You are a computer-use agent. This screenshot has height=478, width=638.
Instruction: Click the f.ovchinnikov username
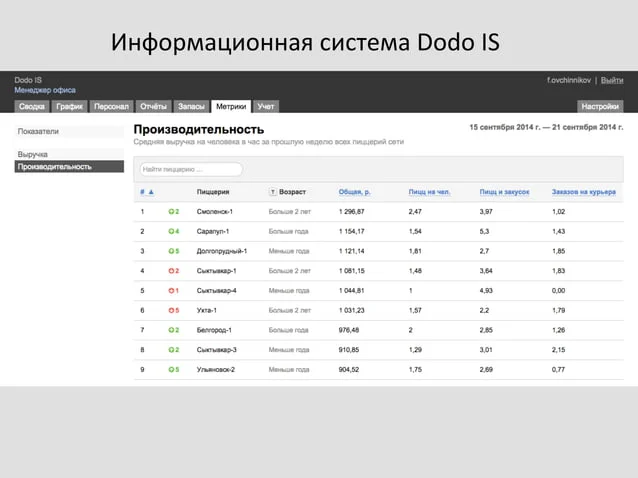569,81
